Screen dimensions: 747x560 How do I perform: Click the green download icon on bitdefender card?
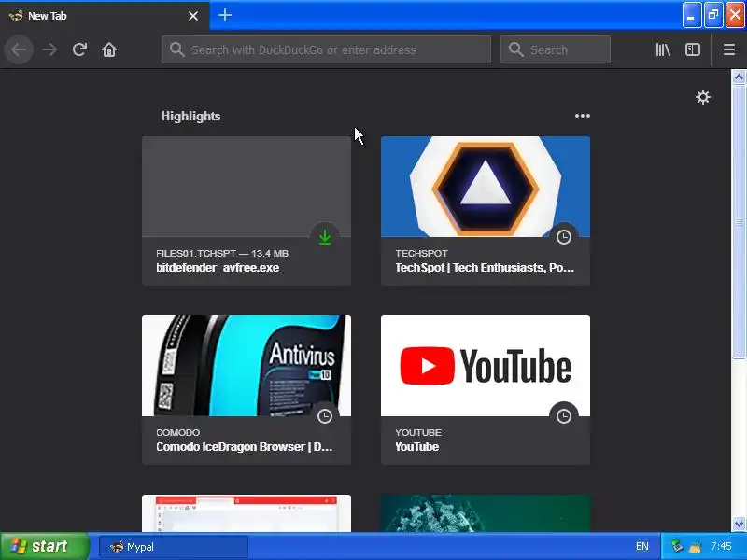coord(325,237)
